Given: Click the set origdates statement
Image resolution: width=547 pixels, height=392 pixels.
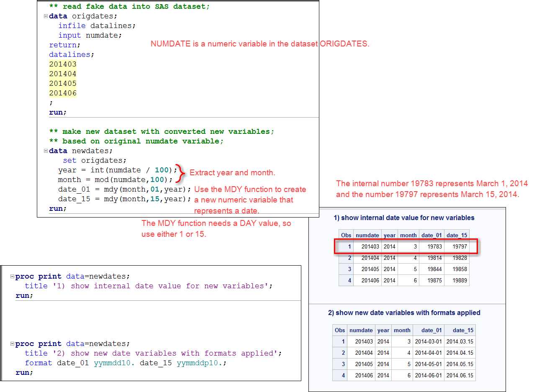Looking at the screenshot, I should 94,161.
